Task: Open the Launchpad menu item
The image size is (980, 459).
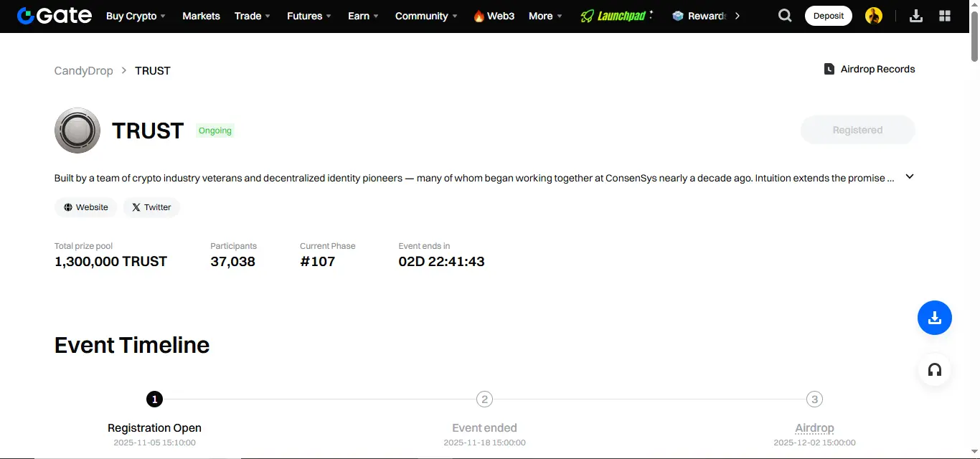Action: [x=617, y=16]
